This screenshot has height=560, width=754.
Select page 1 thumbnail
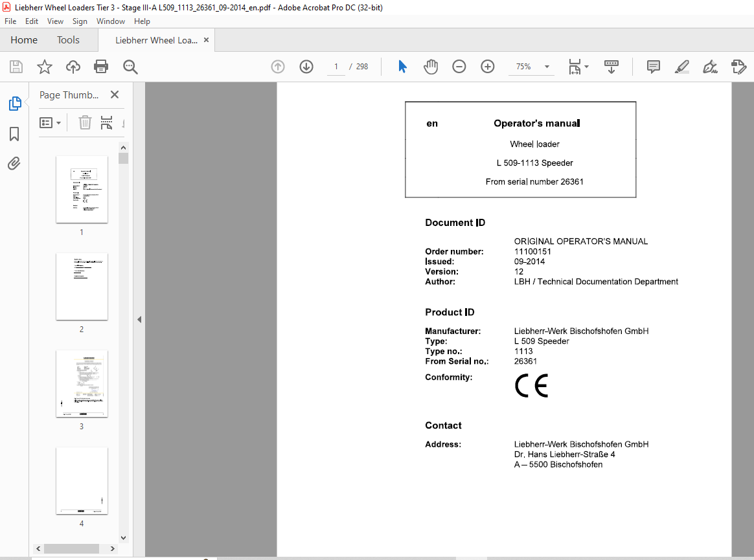tap(82, 190)
